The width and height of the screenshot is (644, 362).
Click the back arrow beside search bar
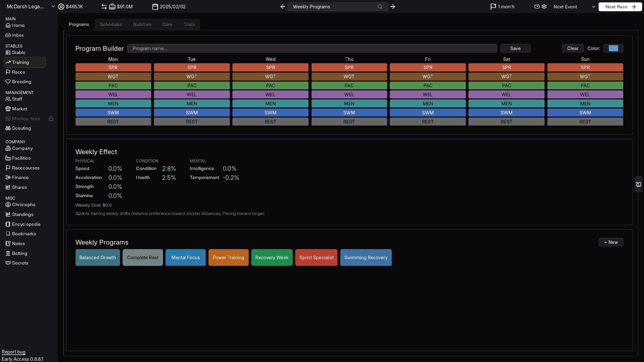pos(283,7)
